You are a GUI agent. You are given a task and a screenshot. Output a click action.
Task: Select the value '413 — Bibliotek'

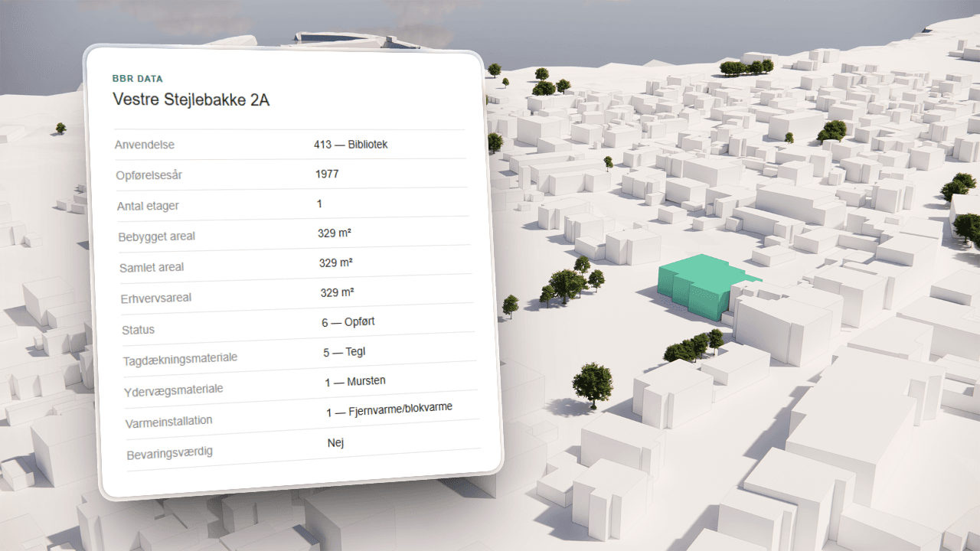(x=351, y=144)
